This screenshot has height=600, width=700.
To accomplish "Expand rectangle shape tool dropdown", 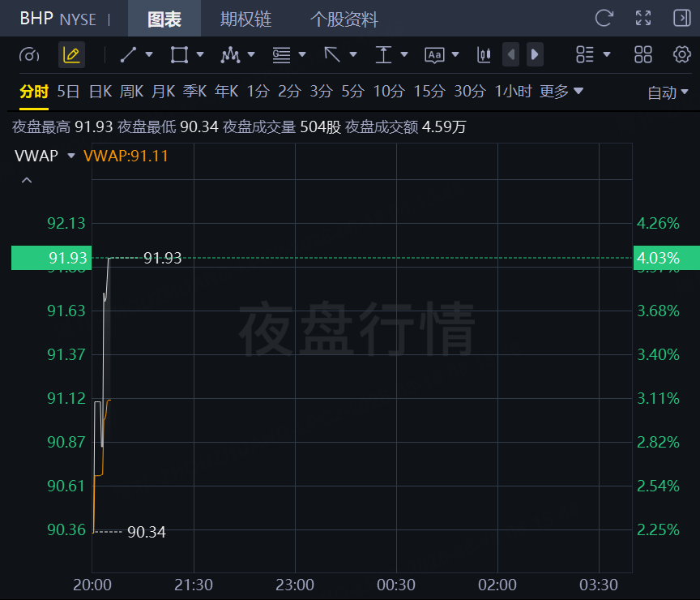I will coord(200,54).
